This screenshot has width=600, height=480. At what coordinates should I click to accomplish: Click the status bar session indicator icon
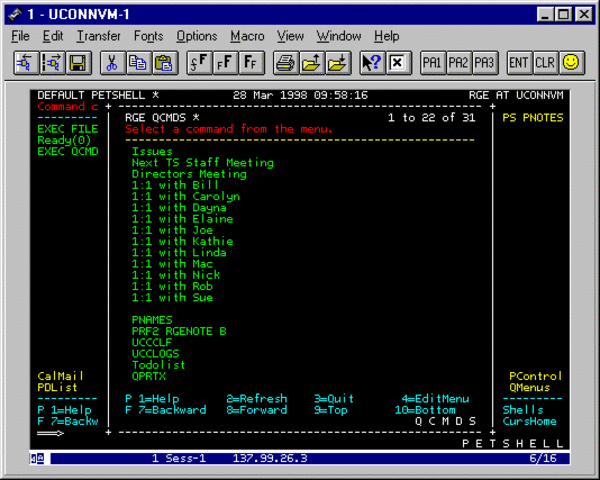pyautogui.click(x=37, y=458)
